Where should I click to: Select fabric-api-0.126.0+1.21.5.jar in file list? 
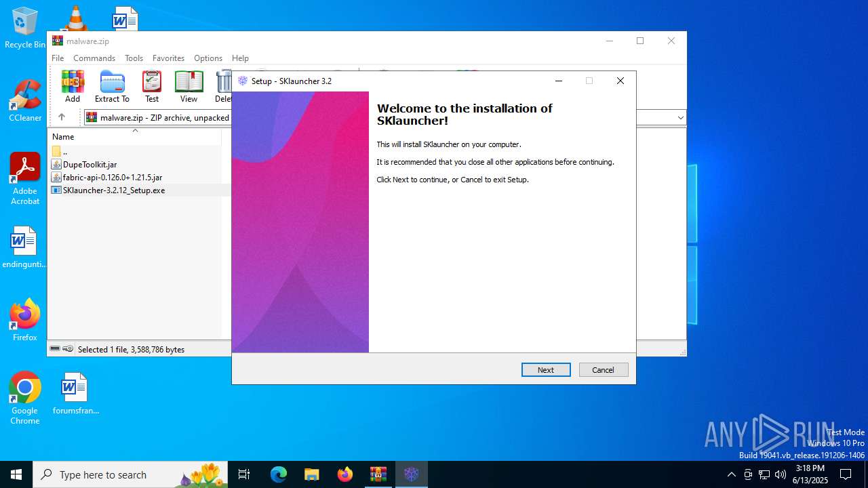click(x=112, y=177)
